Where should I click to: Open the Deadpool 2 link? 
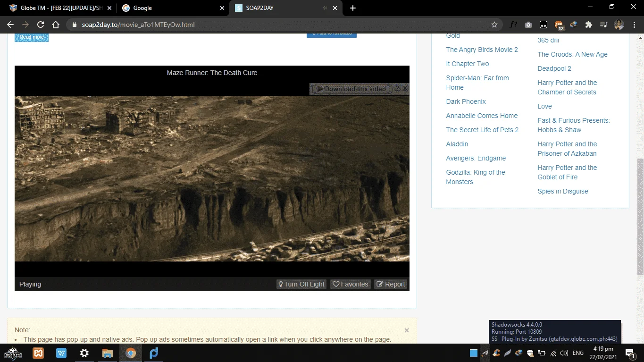click(x=554, y=68)
